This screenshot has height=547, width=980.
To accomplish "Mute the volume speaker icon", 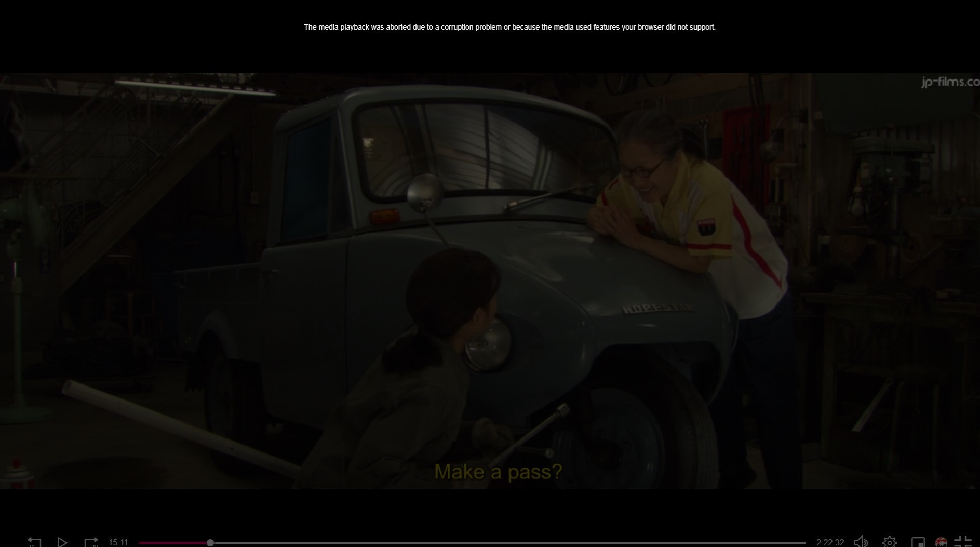I will pyautogui.click(x=861, y=542).
